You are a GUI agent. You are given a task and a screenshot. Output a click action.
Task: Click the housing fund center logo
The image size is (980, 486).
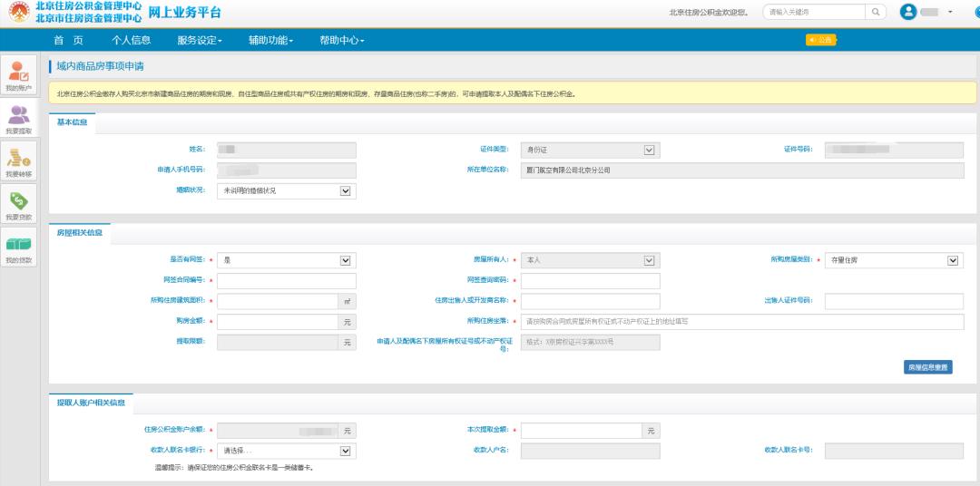pos(19,12)
